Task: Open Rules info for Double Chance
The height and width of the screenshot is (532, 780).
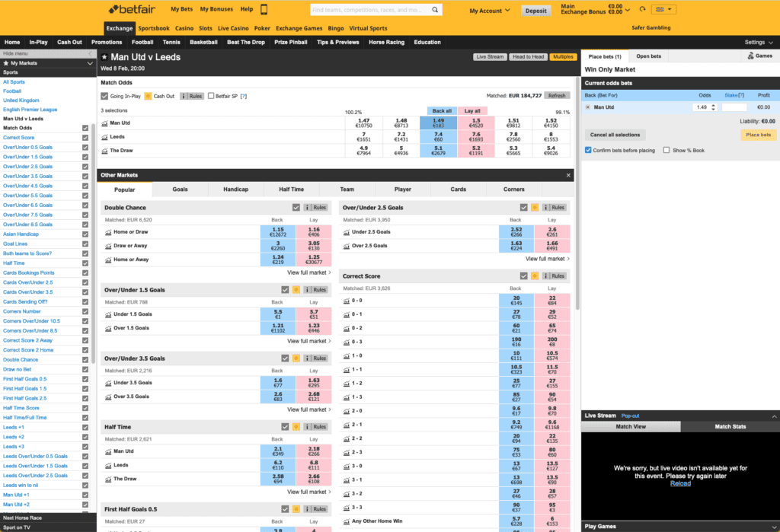Action: click(316, 207)
